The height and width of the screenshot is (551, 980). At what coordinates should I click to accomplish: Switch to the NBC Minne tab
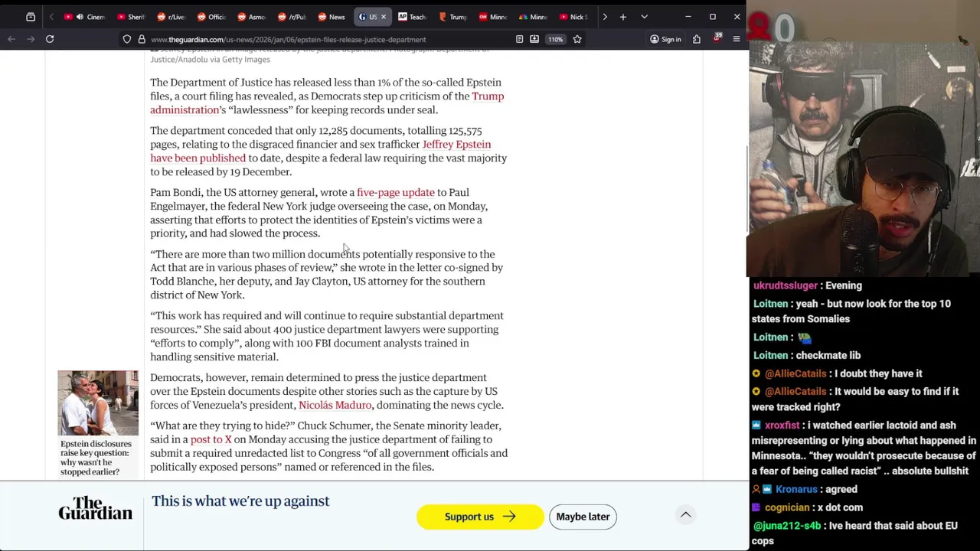(534, 17)
